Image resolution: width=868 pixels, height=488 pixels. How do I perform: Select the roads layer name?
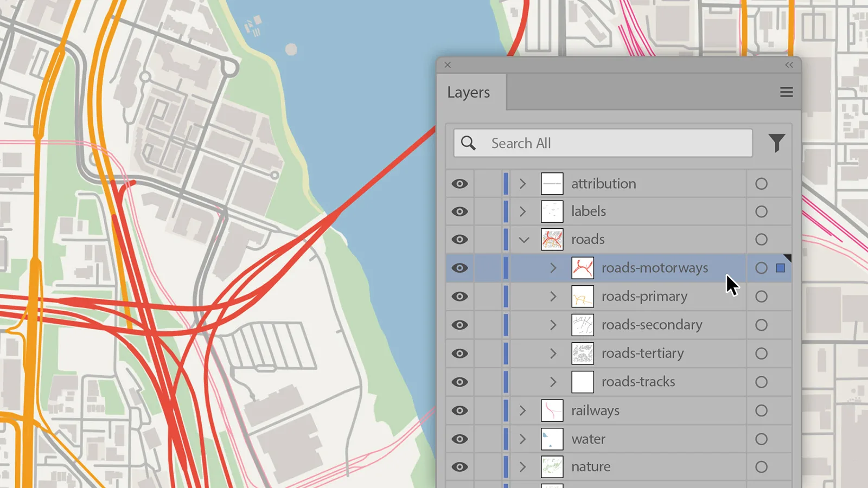coord(588,240)
